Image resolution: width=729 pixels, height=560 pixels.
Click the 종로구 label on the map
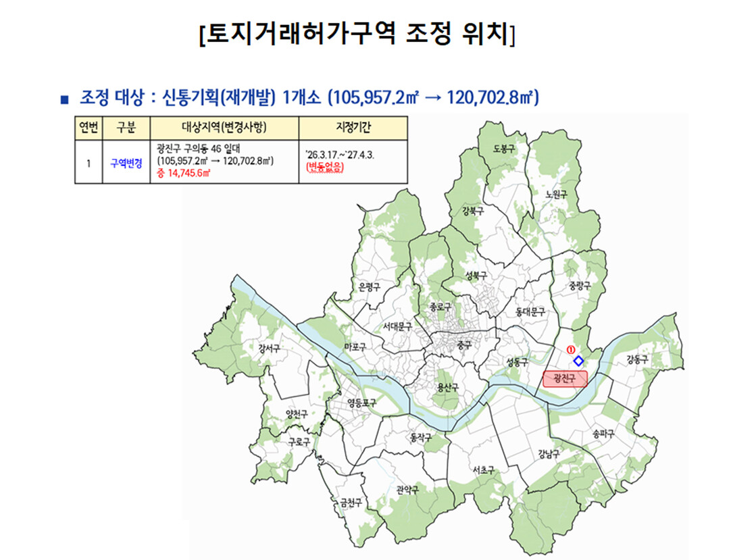coord(441,307)
